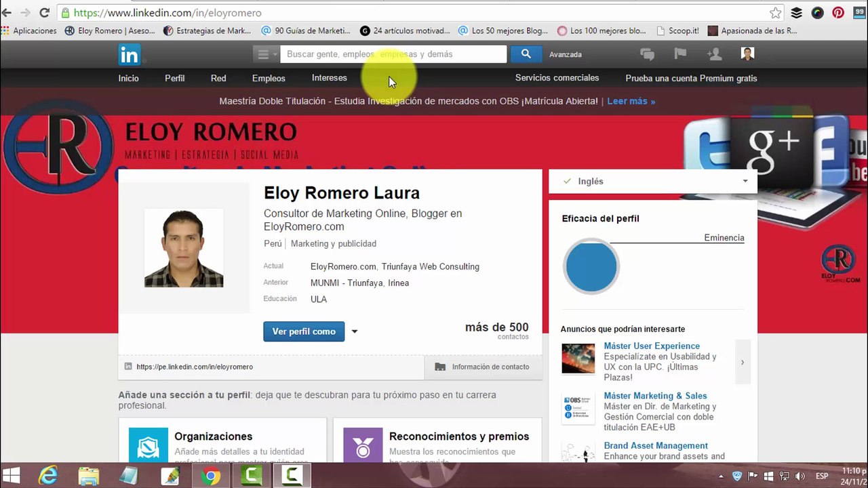Viewport: 868px width, 488px height.
Task: Click the Organizaciones section icon
Action: pyautogui.click(x=149, y=445)
